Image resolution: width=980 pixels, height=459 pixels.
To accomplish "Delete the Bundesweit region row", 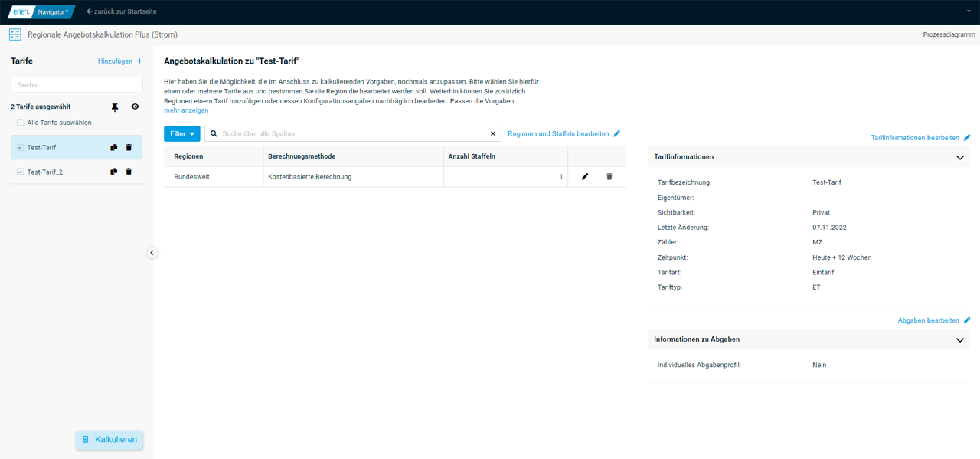I will click(x=609, y=177).
